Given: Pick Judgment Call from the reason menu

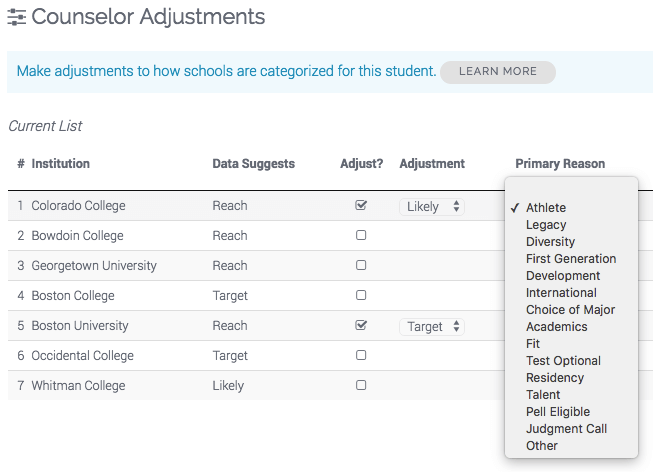Looking at the screenshot, I should [566, 429].
